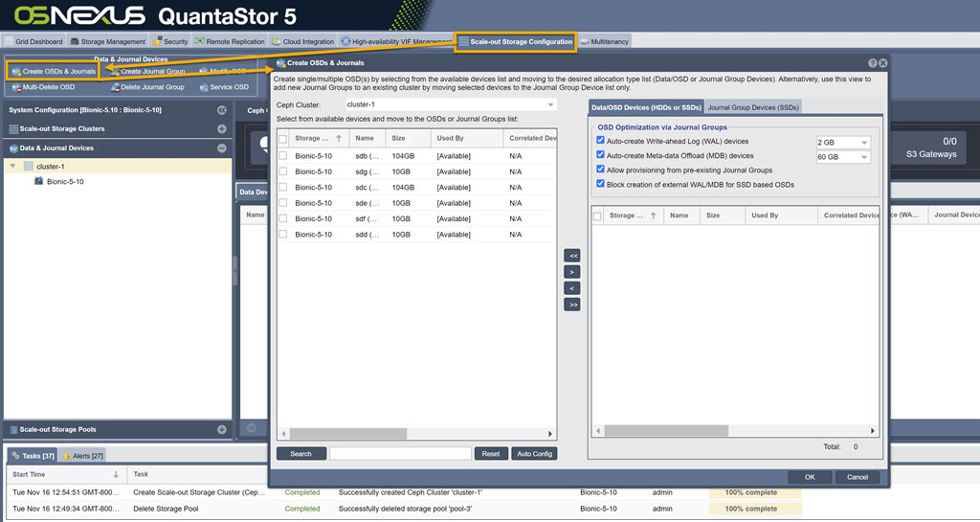Click Scale-out Storage Pools section icon
The image size is (980, 522).
[13, 429]
